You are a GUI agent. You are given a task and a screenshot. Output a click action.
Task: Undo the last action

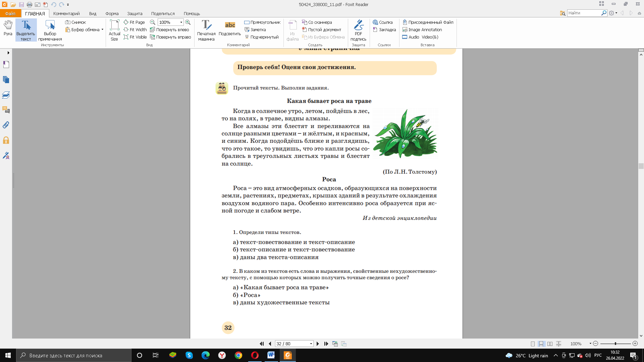pos(54,5)
